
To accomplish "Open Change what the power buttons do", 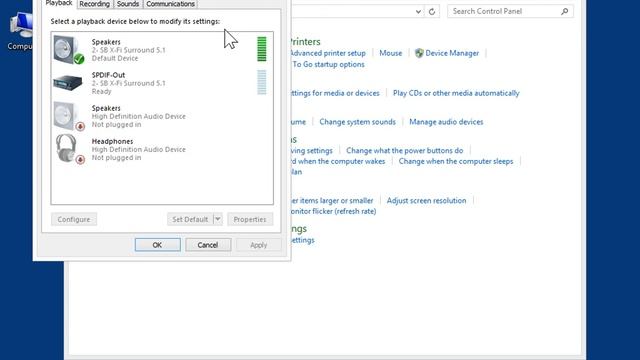I will coord(404,151).
